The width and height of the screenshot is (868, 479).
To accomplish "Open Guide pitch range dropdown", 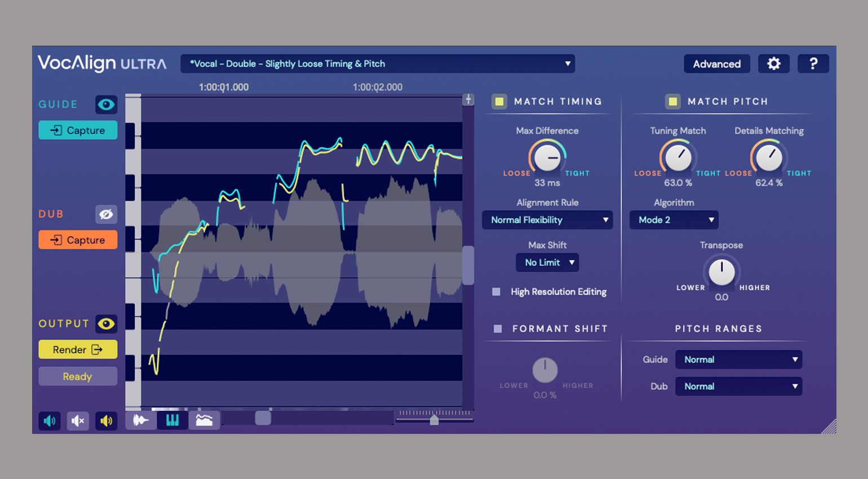I will pos(738,360).
